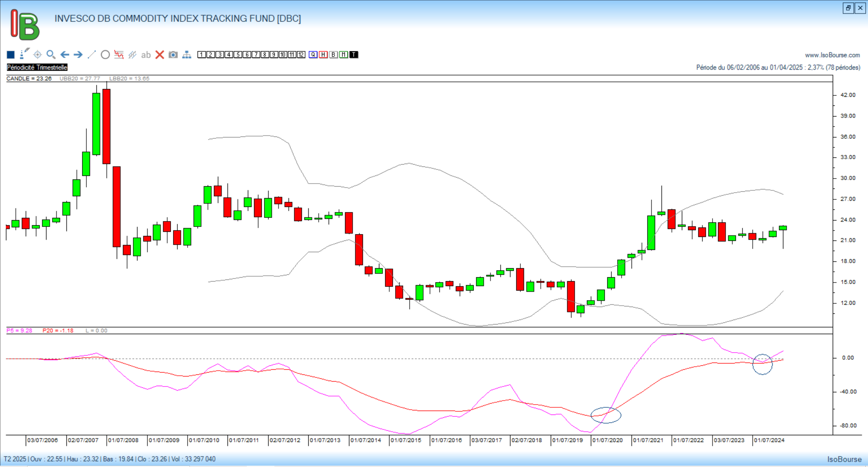Click the blue bar chart channel icon
Viewport: 868px width, 467px height.
[x=132, y=55]
